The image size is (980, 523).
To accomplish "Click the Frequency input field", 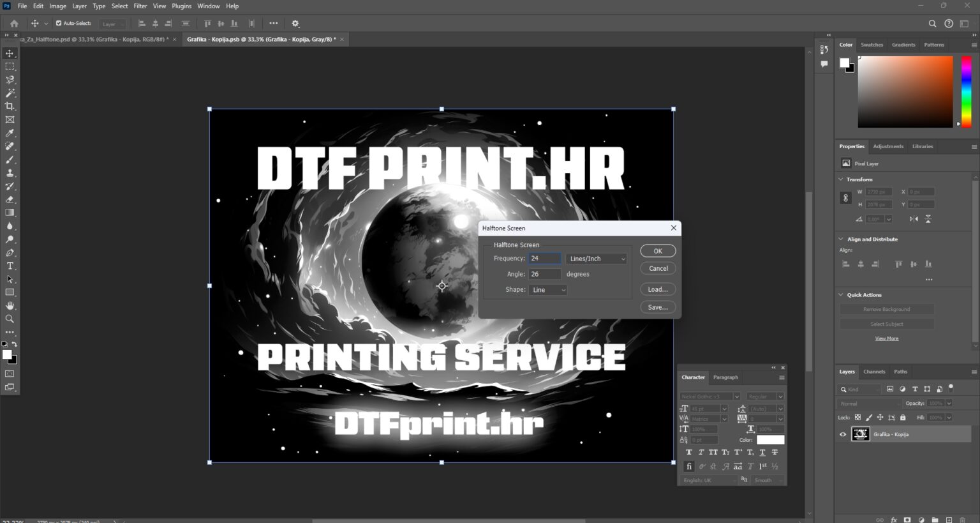I will [544, 258].
